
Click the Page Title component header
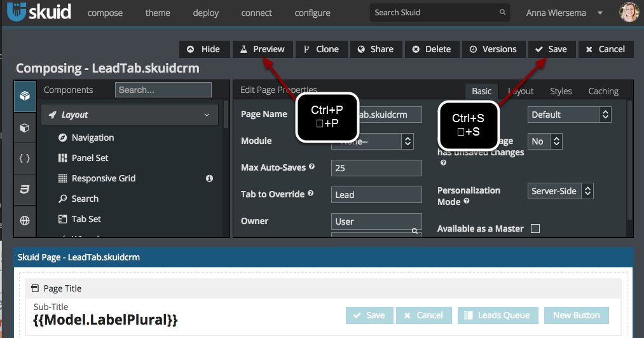click(323, 288)
